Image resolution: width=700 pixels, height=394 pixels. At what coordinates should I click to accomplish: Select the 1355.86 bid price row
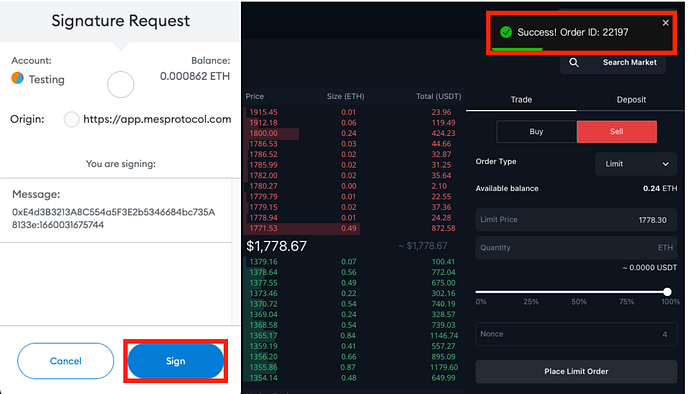[354, 368]
